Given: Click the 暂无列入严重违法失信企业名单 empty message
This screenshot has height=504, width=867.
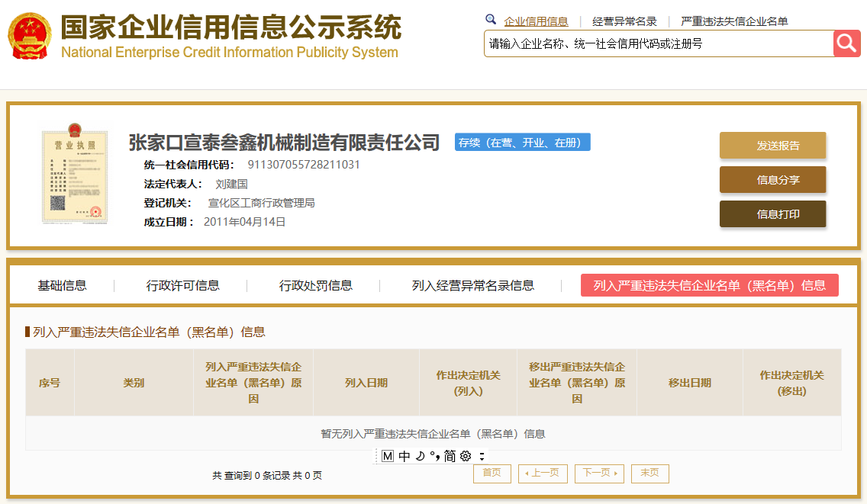Looking at the screenshot, I should click(x=433, y=434).
